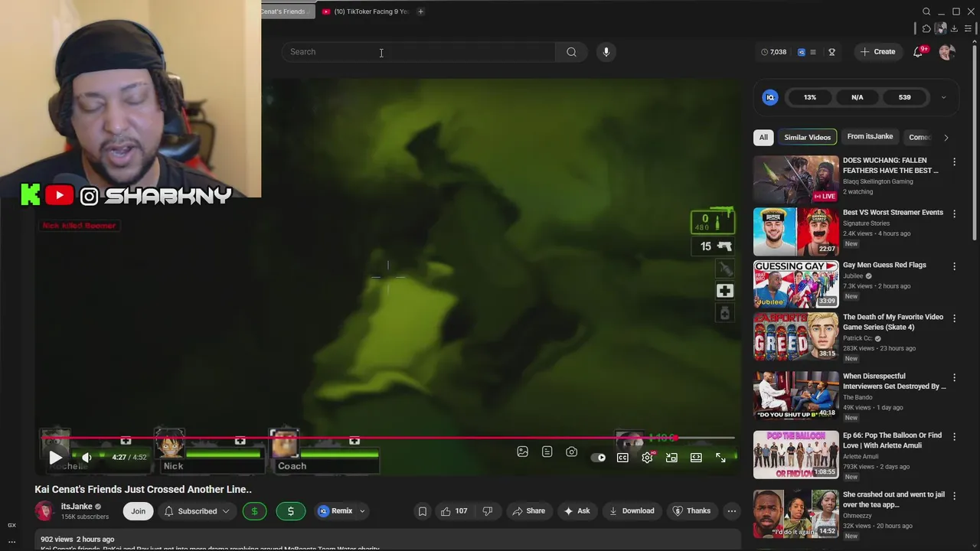
Task: Click the blue vidIQ logo in stats panel
Action: [770, 97]
